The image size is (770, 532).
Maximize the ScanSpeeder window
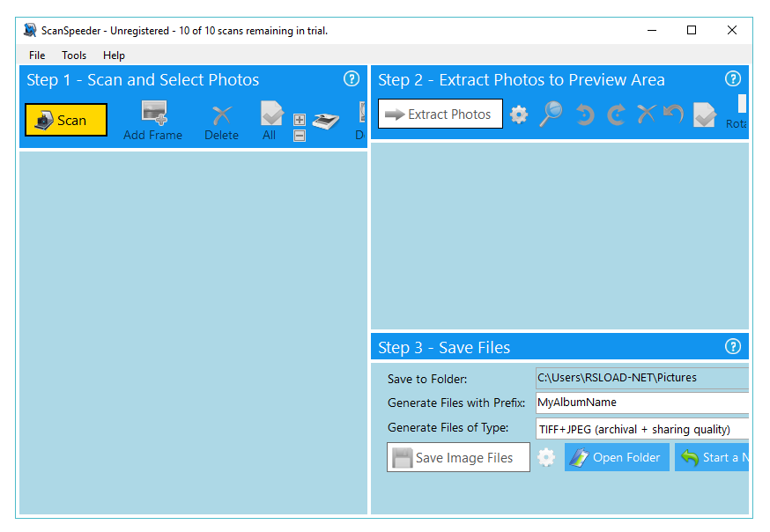pos(692,30)
